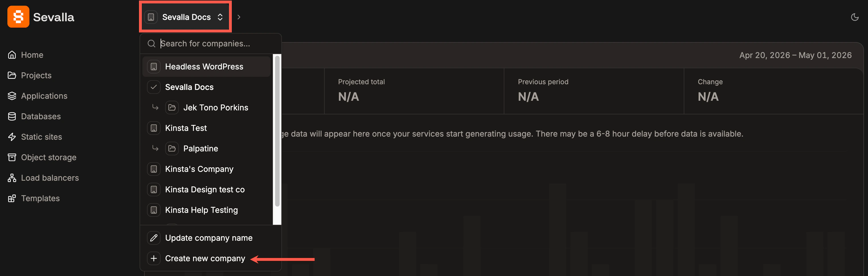Click the Search for companies field
The width and height of the screenshot is (868, 276).
tap(211, 44)
